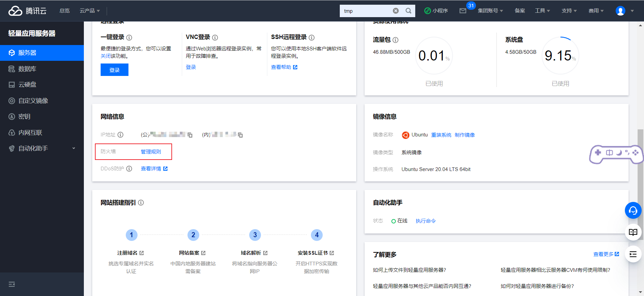This screenshot has width=644, height=296.
Task: Go to 总览 overview
Action: [64, 11]
